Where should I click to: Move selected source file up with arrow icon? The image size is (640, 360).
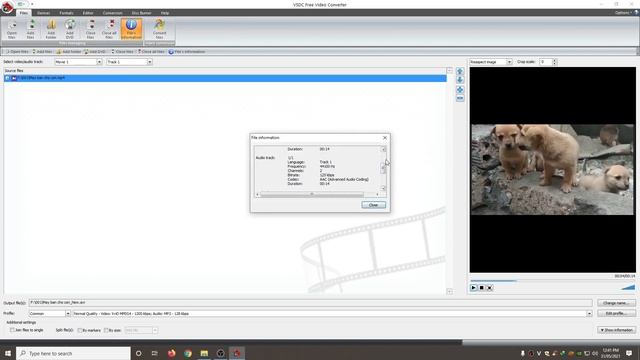(x=460, y=71)
